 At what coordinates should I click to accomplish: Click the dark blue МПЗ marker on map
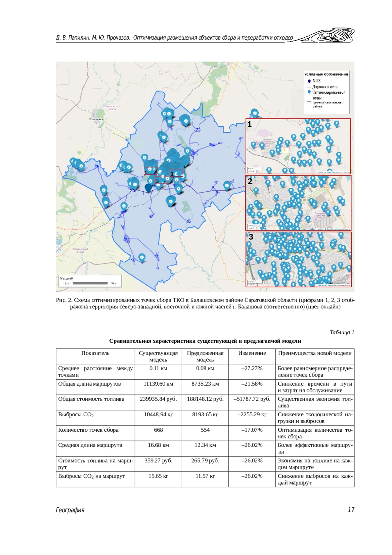(x=148, y=188)
